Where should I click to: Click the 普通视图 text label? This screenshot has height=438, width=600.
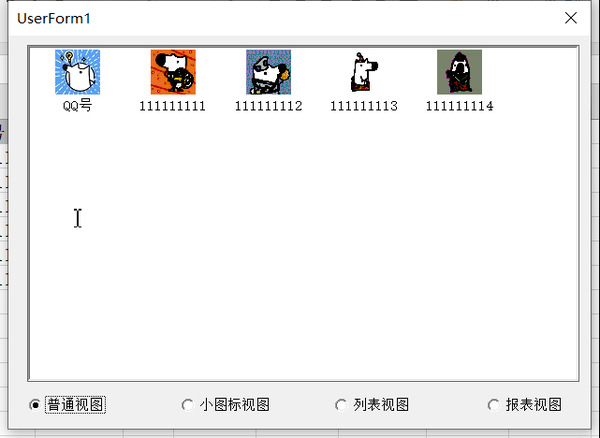pos(75,405)
